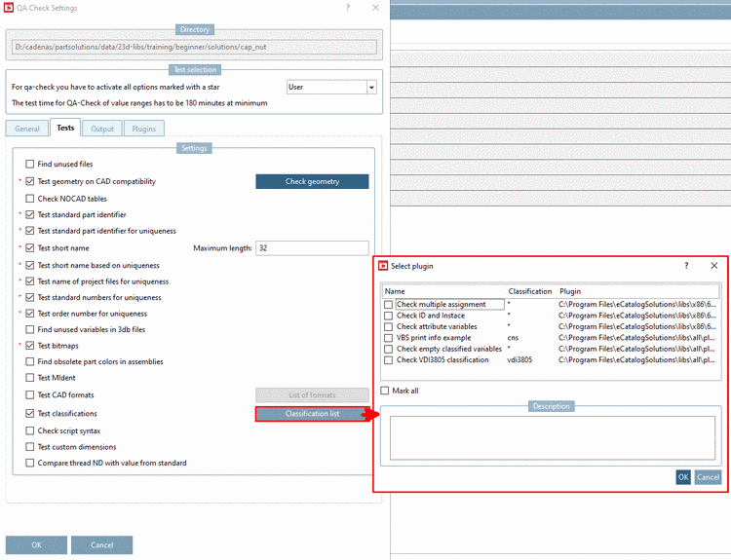Click the Directory path field

pyautogui.click(x=194, y=47)
